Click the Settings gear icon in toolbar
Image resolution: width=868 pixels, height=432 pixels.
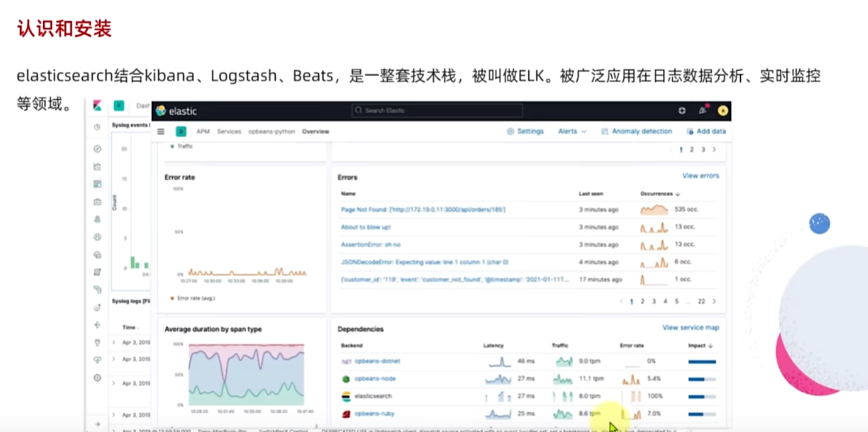tap(510, 132)
